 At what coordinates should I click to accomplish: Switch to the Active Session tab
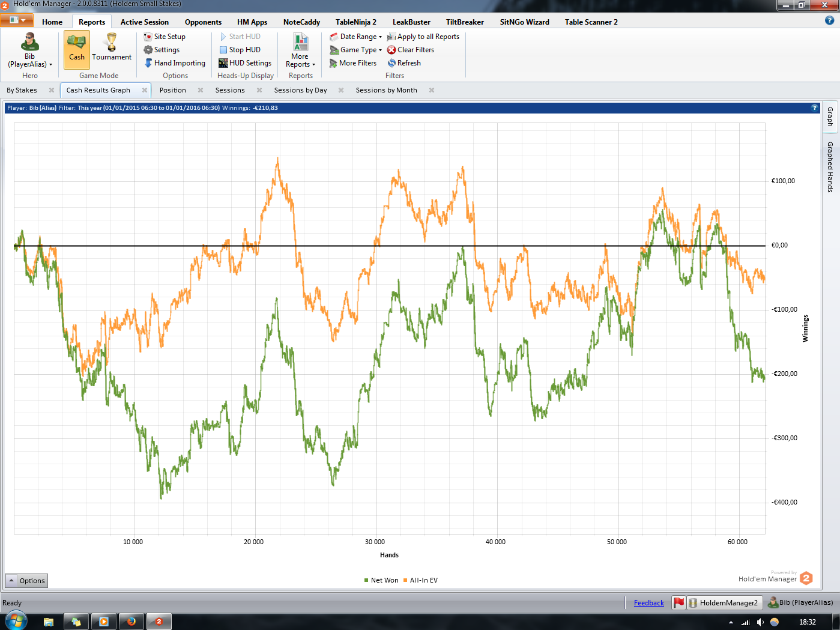[145, 22]
